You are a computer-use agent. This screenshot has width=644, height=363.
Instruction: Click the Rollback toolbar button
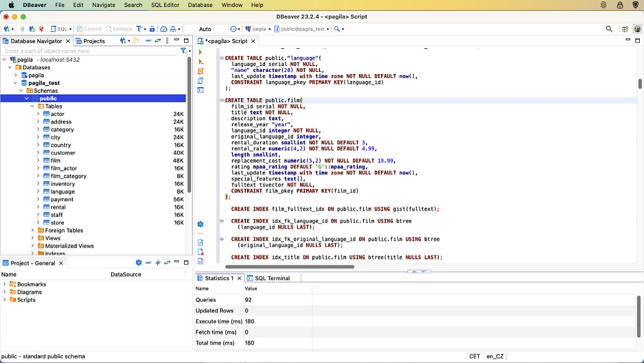point(119,29)
